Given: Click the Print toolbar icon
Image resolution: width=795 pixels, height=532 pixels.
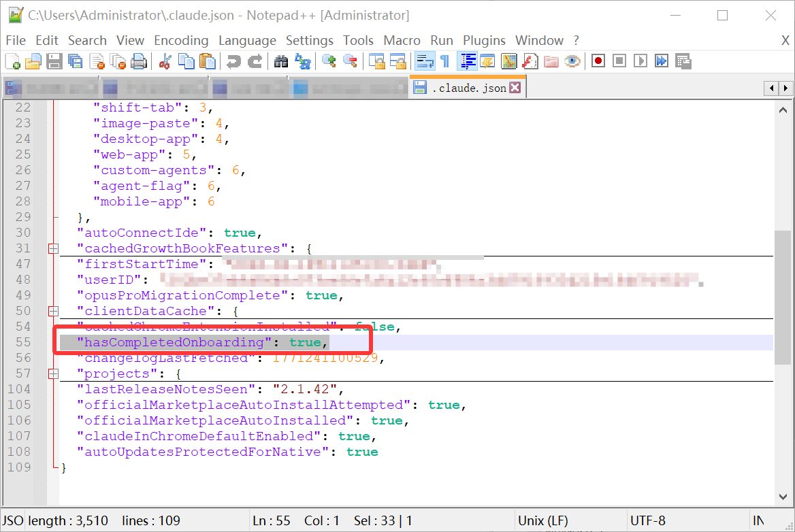Looking at the screenshot, I should pyautogui.click(x=139, y=61).
